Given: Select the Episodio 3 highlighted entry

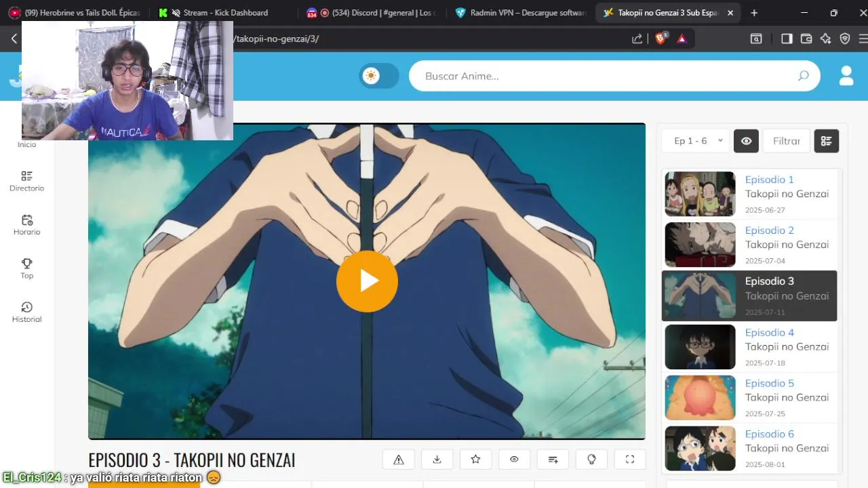Looking at the screenshot, I should click(749, 296).
